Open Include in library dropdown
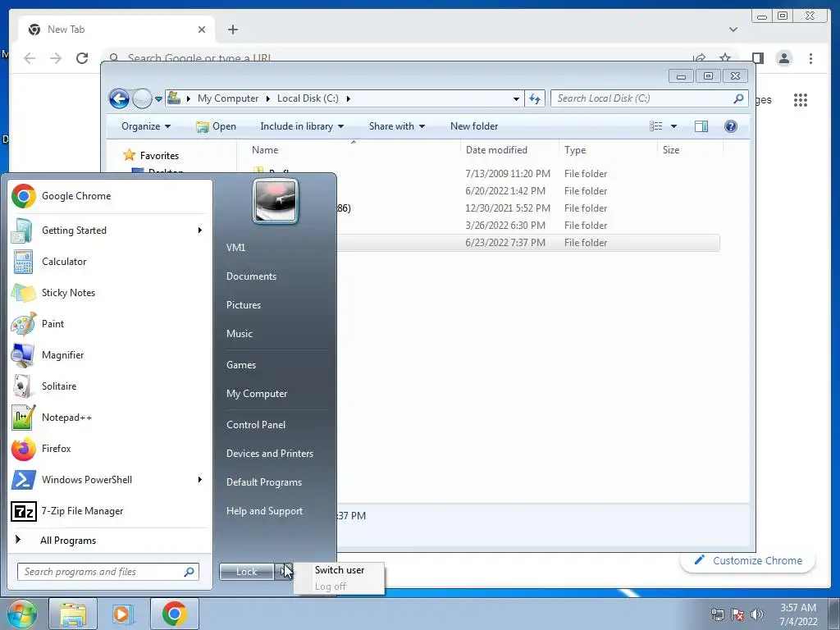 click(302, 126)
